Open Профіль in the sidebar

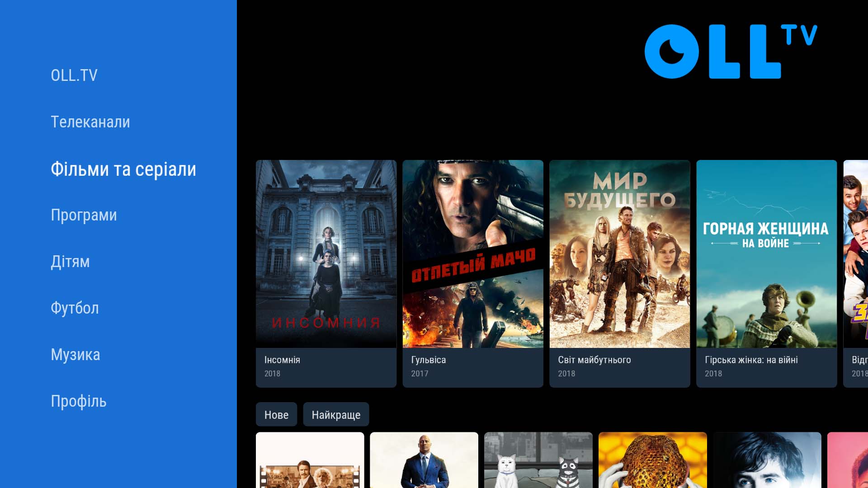[79, 402]
